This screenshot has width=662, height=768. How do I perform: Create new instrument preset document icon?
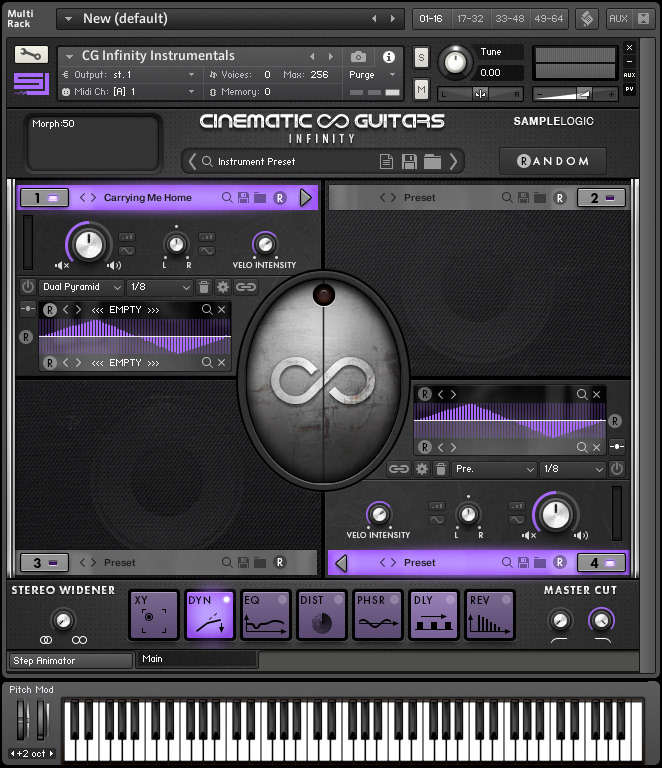click(x=386, y=161)
